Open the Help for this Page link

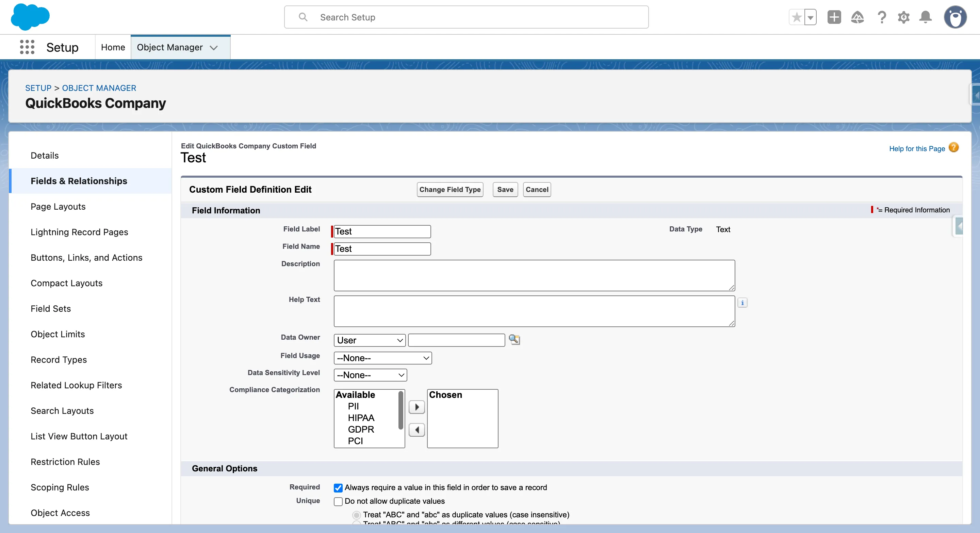(x=917, y=149)
